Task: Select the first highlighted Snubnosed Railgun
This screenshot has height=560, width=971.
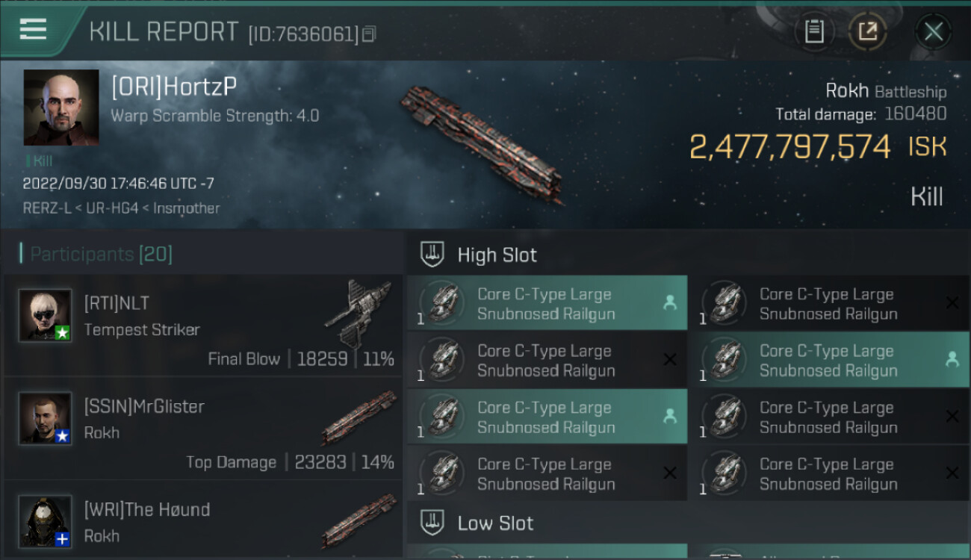Action: coord(545,303)
